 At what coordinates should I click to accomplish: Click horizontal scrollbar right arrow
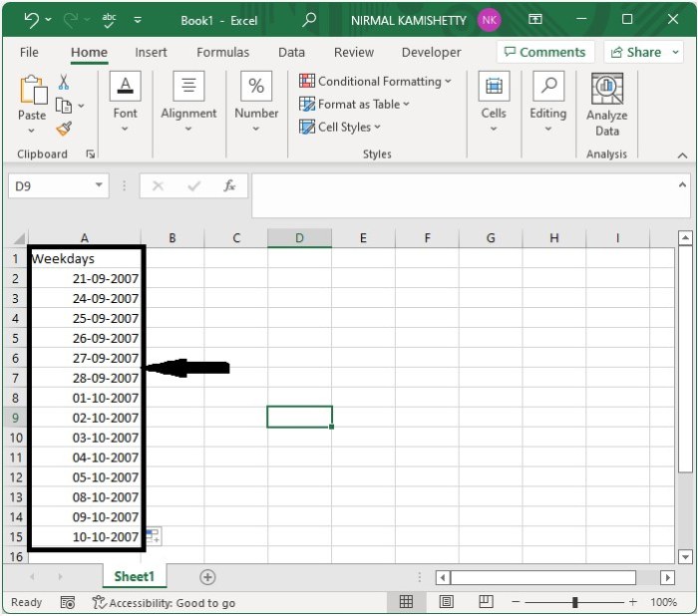coord(667,578)
